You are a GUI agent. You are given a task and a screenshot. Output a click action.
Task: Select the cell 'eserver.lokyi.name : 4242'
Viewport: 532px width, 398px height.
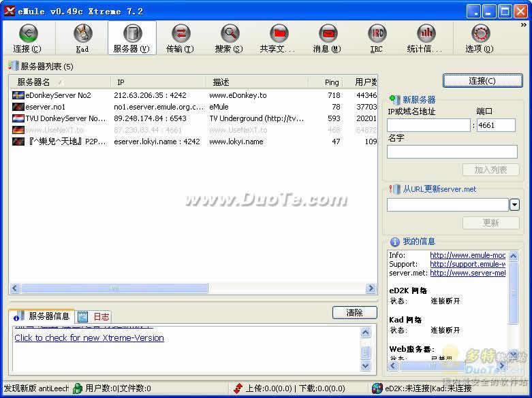pos(157,142)
